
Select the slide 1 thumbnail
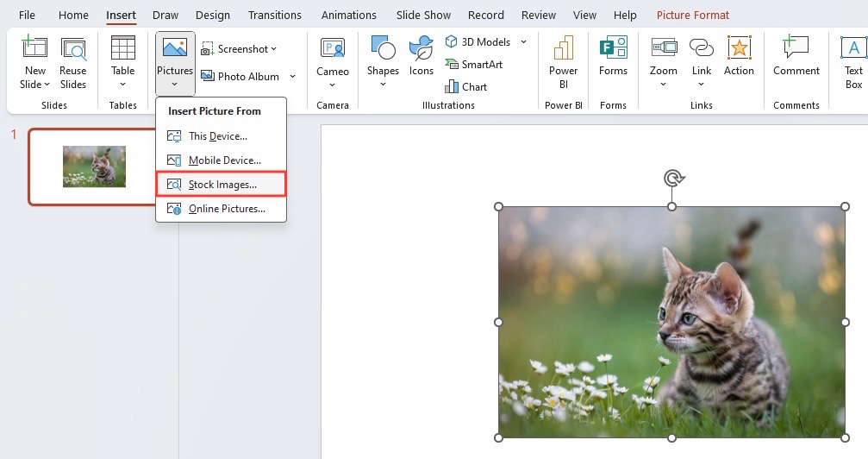(94, 167)
